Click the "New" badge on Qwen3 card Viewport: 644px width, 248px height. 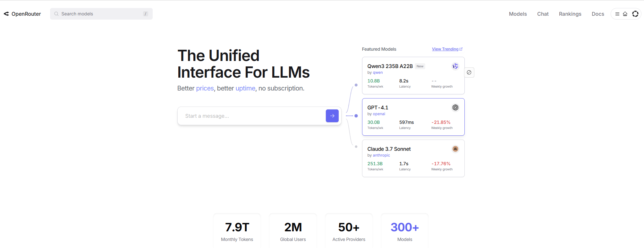420,66
